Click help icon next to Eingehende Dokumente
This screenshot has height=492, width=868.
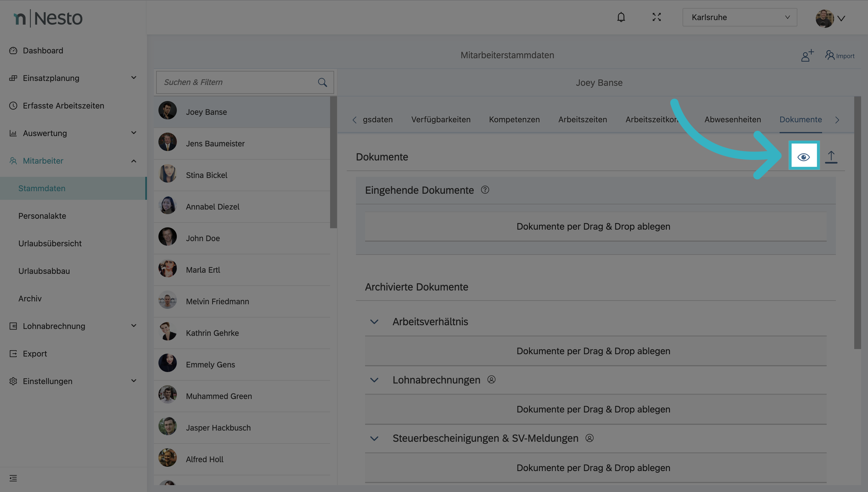tap(485, 190)
